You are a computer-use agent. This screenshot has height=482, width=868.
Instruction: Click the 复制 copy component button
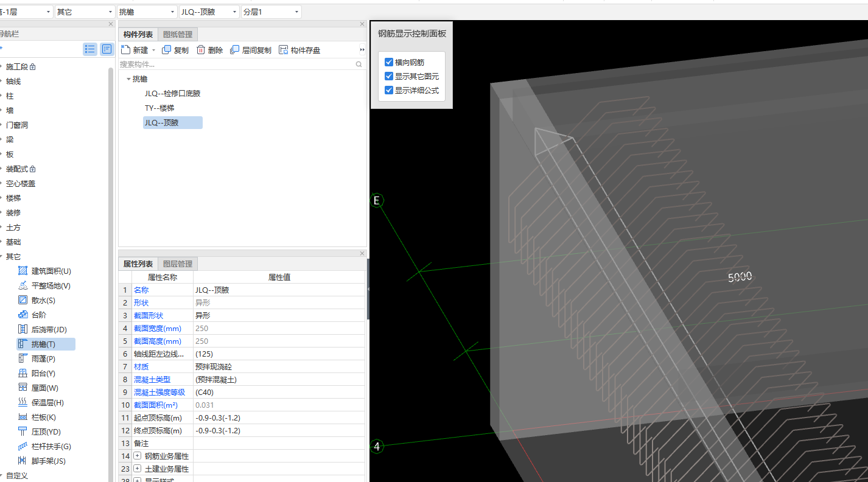point(176,50)
